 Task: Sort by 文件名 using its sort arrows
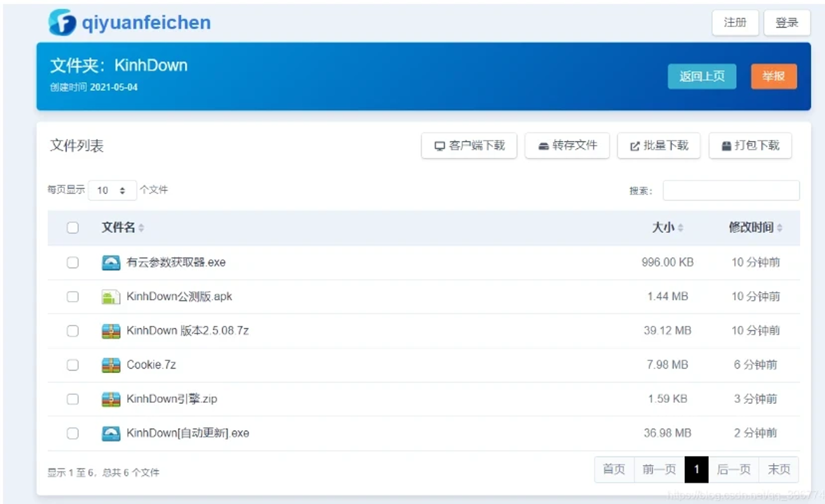point(141,227)
